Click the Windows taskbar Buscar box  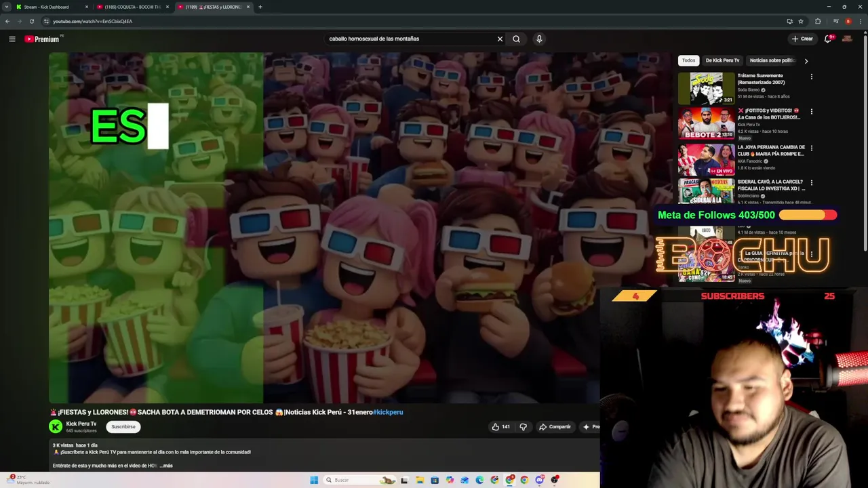point(359,480)
